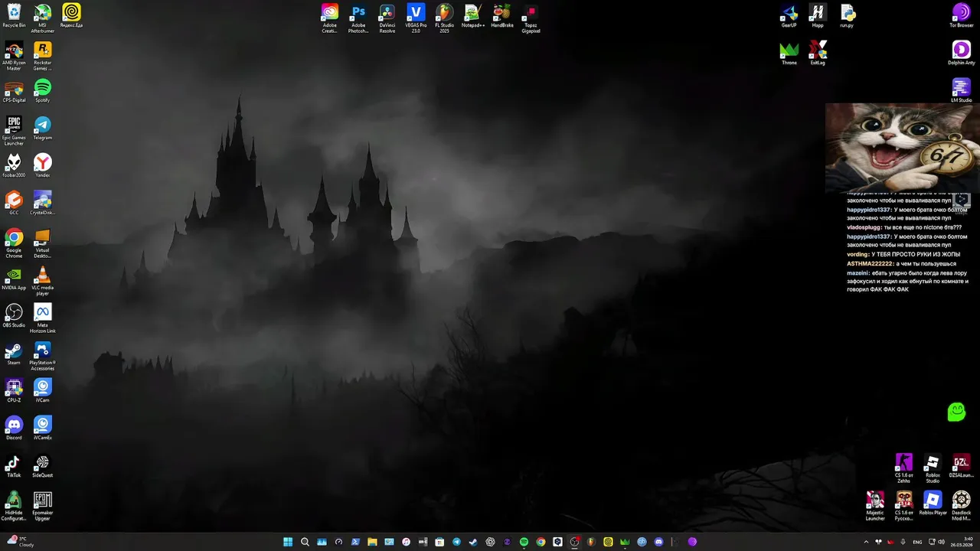Open the Telegram desktop shortcut
The width and height of the screenshot is (980, 551).
(43, 128)
